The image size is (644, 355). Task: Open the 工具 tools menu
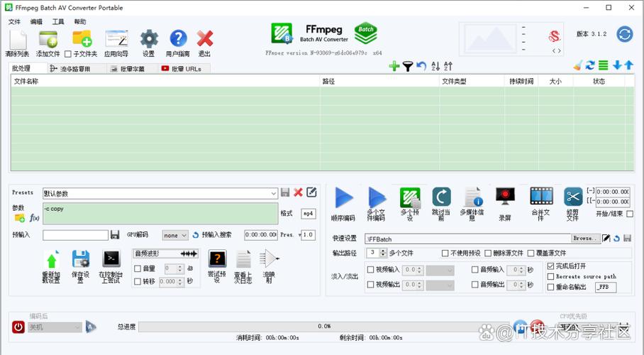click(58, 22)
